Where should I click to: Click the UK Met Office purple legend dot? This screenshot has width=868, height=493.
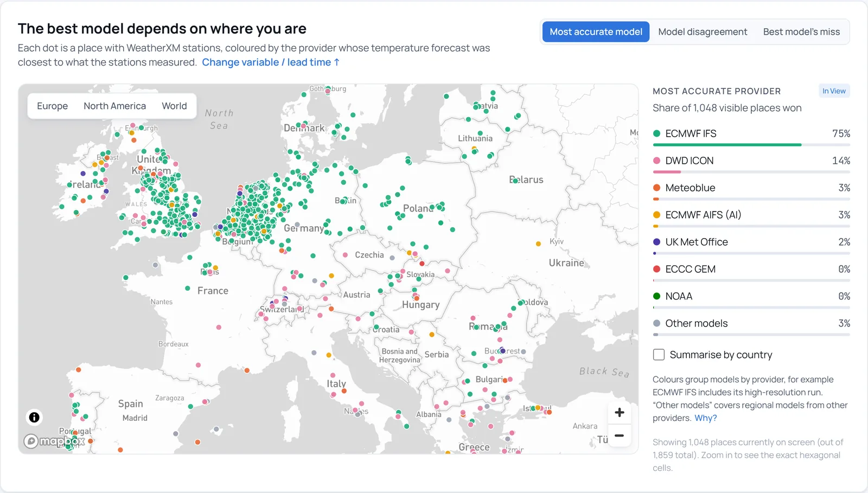(656, 242)
